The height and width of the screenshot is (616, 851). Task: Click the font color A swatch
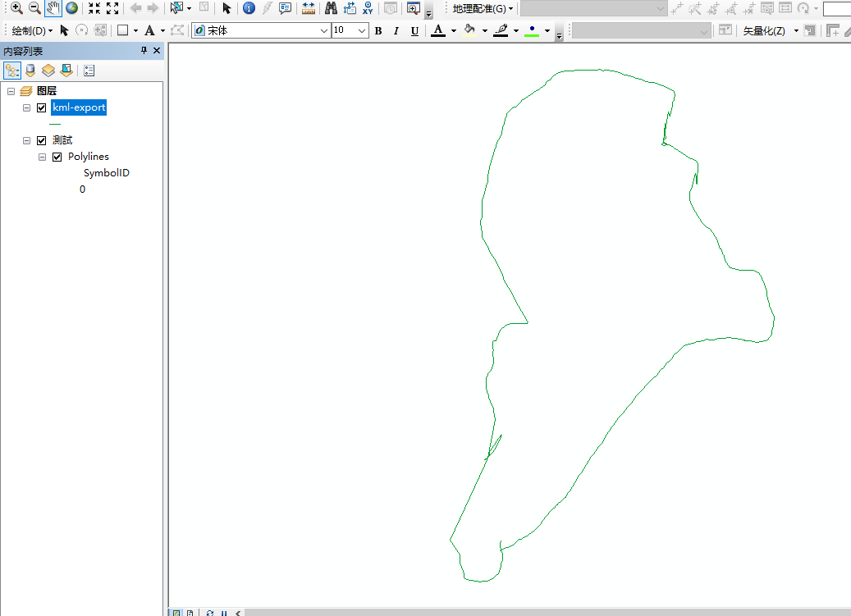point(438,30)
